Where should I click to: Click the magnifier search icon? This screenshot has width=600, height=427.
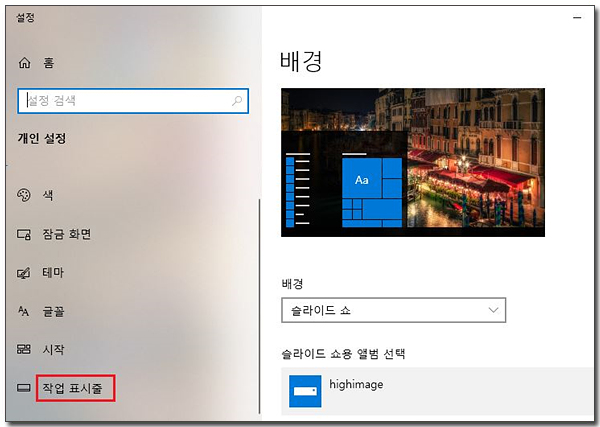[x=237, y=101]
